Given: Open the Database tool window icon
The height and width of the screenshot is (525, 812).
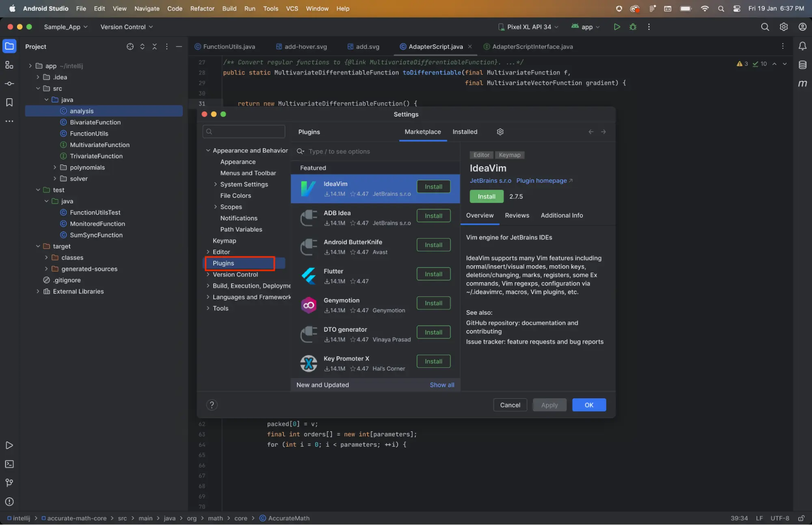Looking at the screenshot, I should [x=803, y=65].
